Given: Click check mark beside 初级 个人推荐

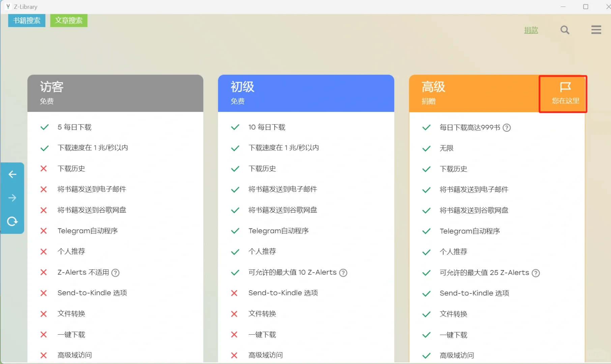Looking at the screenshot, I should click(x=235, y=252).
